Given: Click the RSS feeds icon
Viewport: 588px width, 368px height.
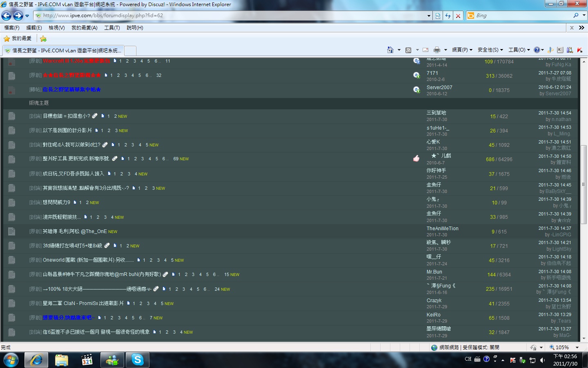Looking at the screenshot, I should pos(408,50).
